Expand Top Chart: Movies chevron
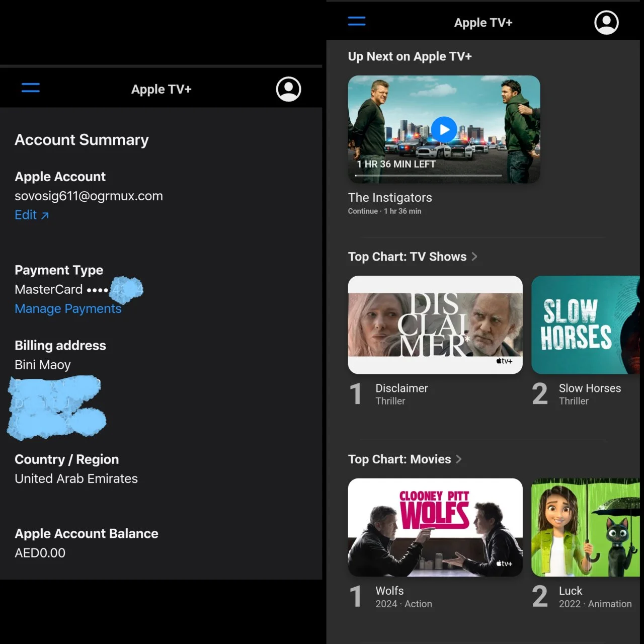644x644 pixels. click(458, 459)
